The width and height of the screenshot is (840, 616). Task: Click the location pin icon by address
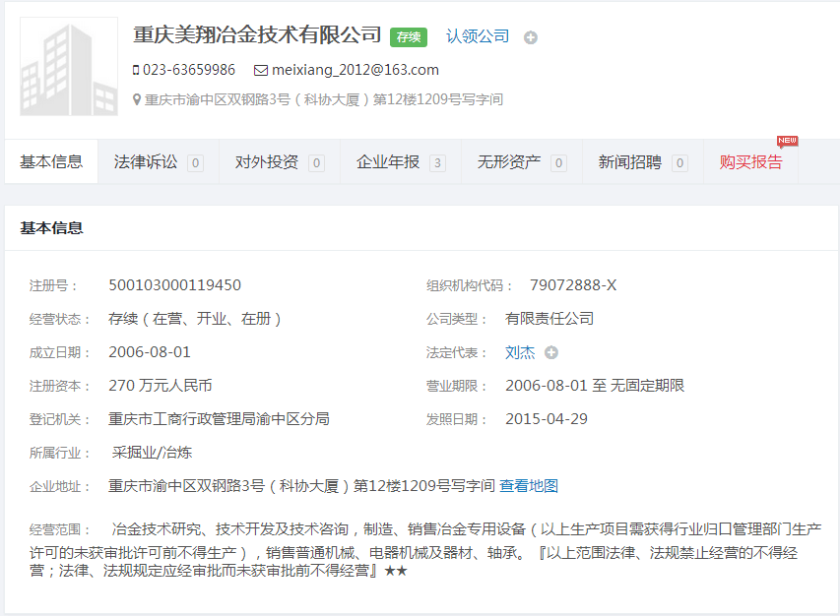(137, 99)
